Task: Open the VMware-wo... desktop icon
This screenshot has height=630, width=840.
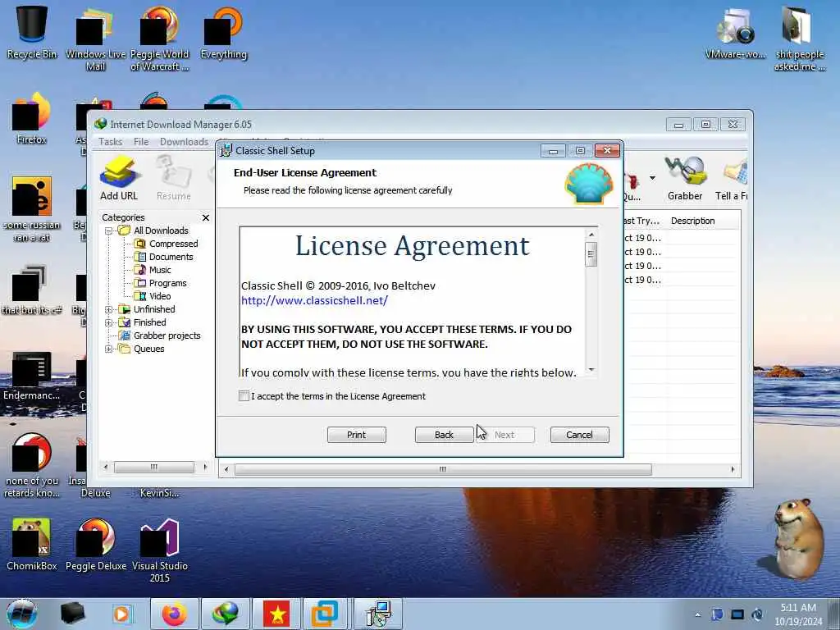Action: click(x=736, y=32)
